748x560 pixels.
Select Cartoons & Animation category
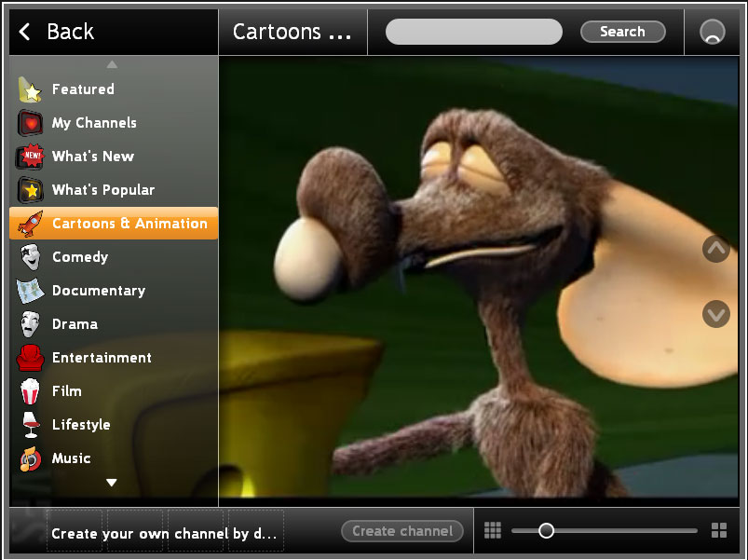(114, 224)
